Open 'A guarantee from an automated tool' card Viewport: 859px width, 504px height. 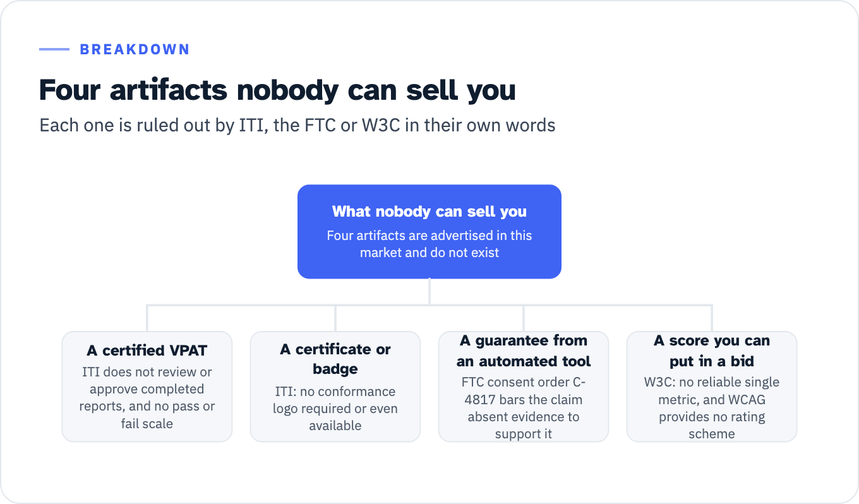click(x=524, y=387)
